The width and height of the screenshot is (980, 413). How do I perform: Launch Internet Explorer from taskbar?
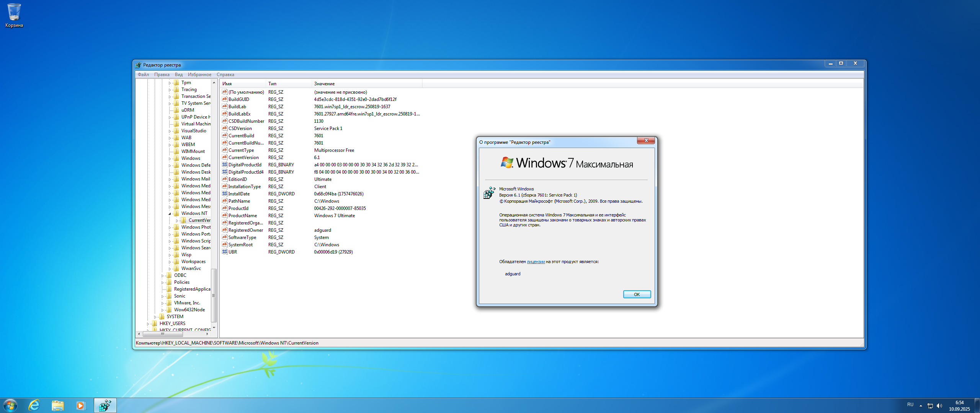pyautogui.click(x=34, y=405)
